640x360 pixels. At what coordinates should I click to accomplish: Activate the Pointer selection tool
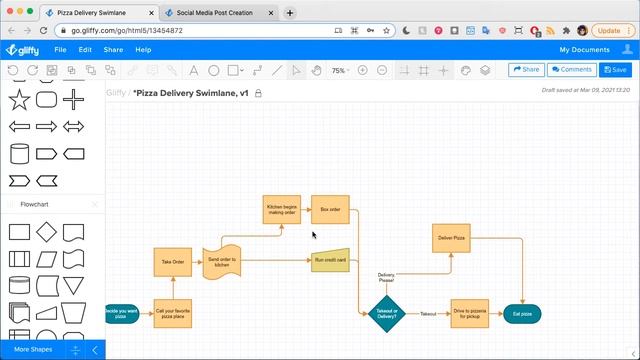click(296, 70)
